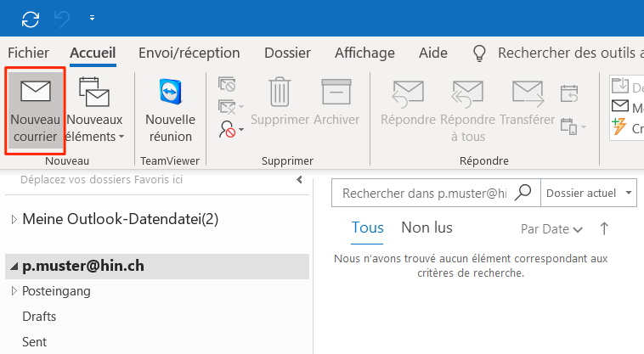Screen dimensions: 644x354
Task: Click the Répondre envelope icon
Action: [x=408, y=94]
